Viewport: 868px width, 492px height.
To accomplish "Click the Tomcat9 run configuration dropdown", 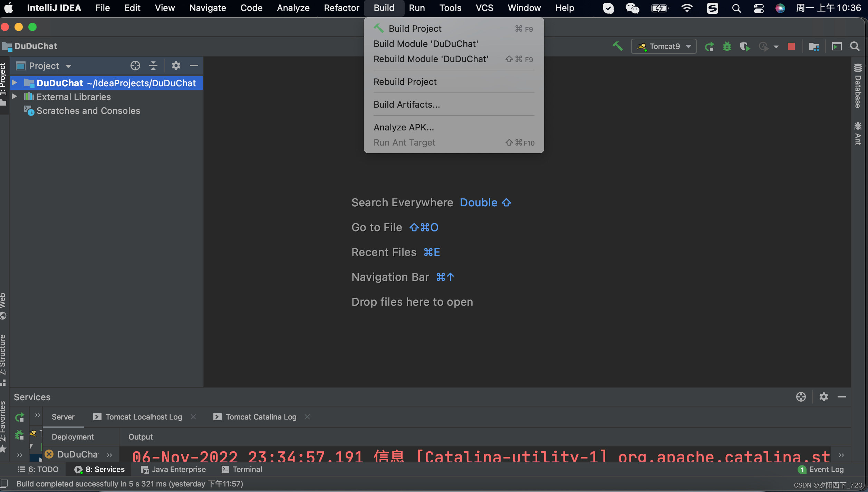I will tap(664, 46).
